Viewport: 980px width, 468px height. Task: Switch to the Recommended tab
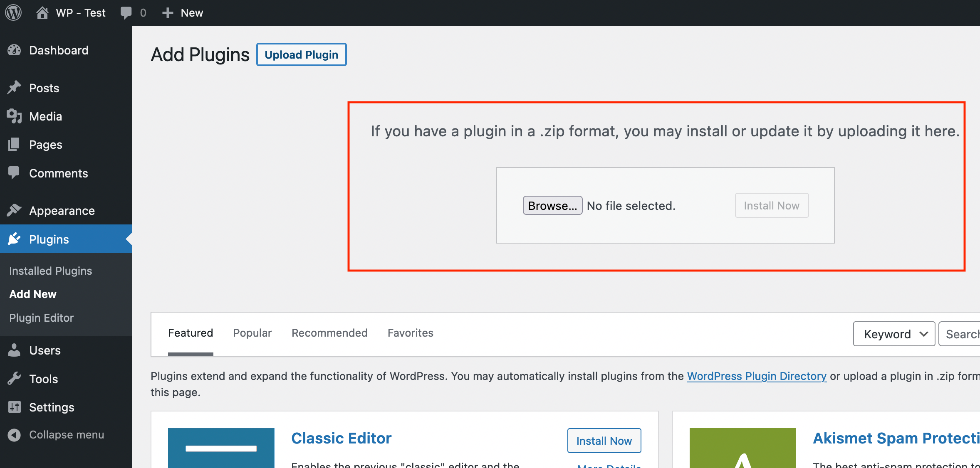(329, 333)
